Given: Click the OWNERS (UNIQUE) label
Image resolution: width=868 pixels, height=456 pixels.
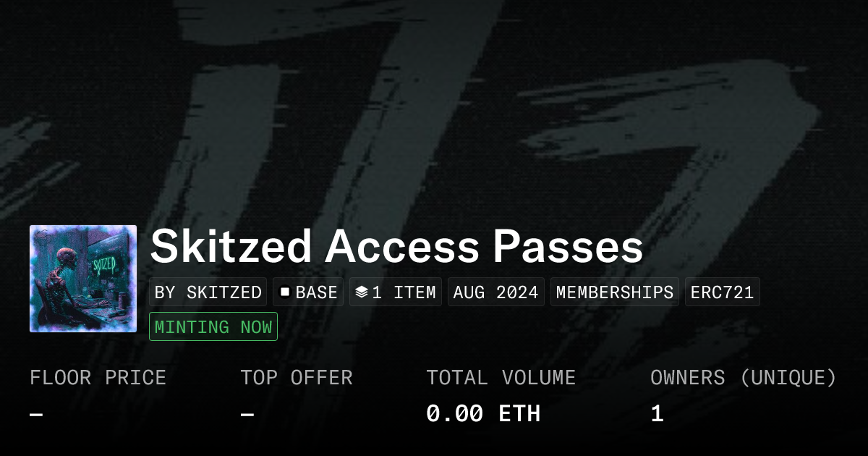Looking at the screenshot, I should [744, 378].
